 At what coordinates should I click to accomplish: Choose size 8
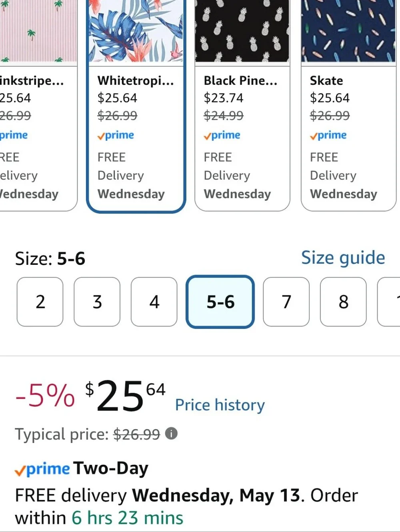tap(343, 302)
